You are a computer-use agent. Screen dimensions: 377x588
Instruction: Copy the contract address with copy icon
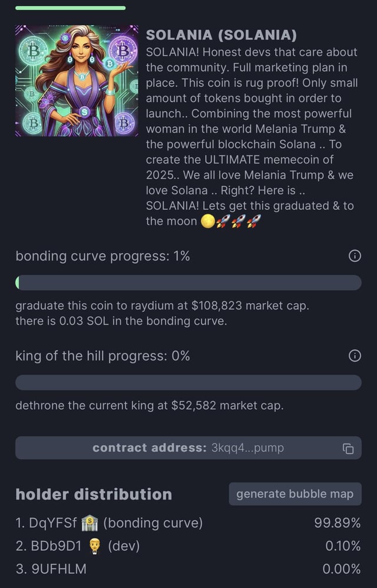(x=348, y=448)
